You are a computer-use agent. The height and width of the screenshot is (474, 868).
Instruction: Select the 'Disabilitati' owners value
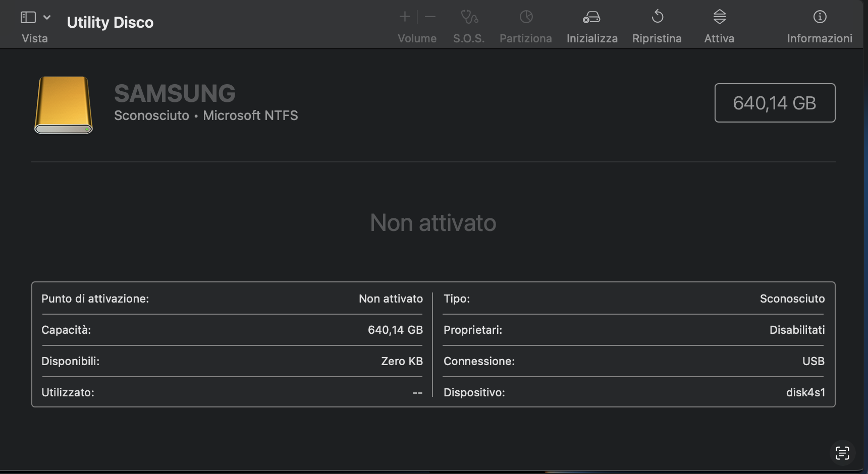click(x=797, y=330)
